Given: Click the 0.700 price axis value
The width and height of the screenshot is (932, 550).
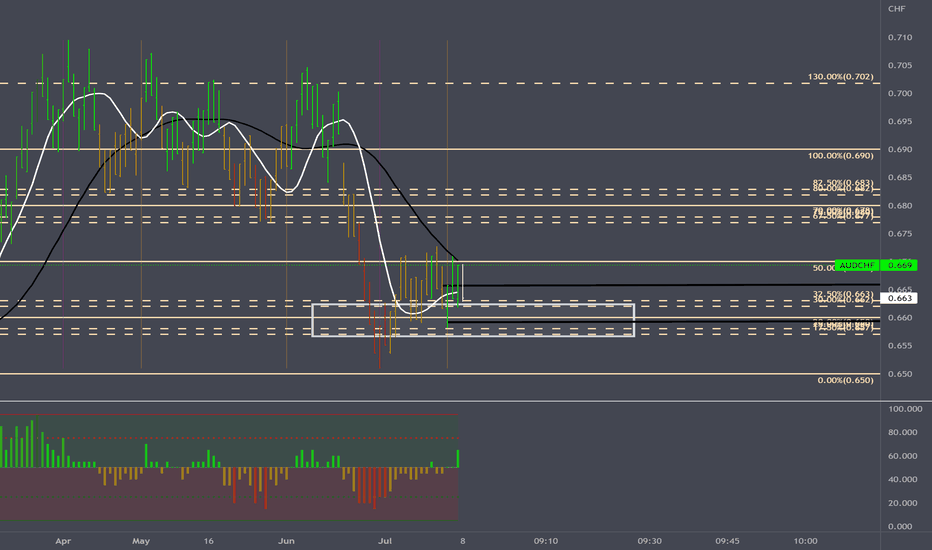Looking at the screenshot, I should pyautogui.click(x=900, y=93).
